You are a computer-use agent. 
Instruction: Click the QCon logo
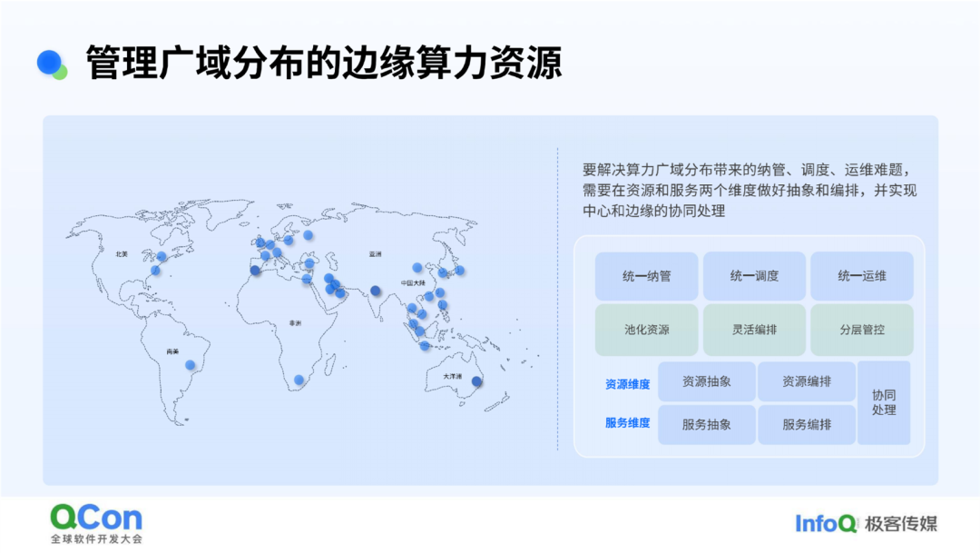tap(96, 518)
